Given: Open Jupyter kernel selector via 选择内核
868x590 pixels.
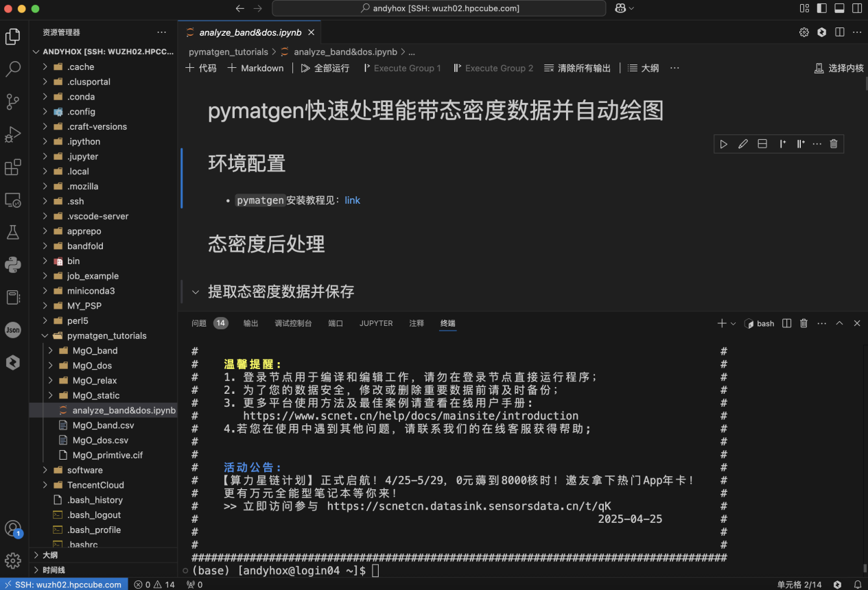Looking at the screenshot, I should coord(838,68).
